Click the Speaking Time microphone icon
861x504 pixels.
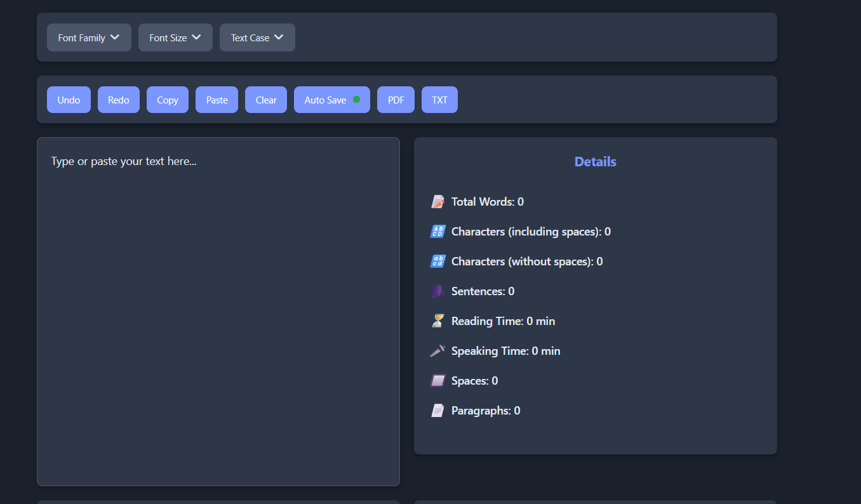coord(437,351)
